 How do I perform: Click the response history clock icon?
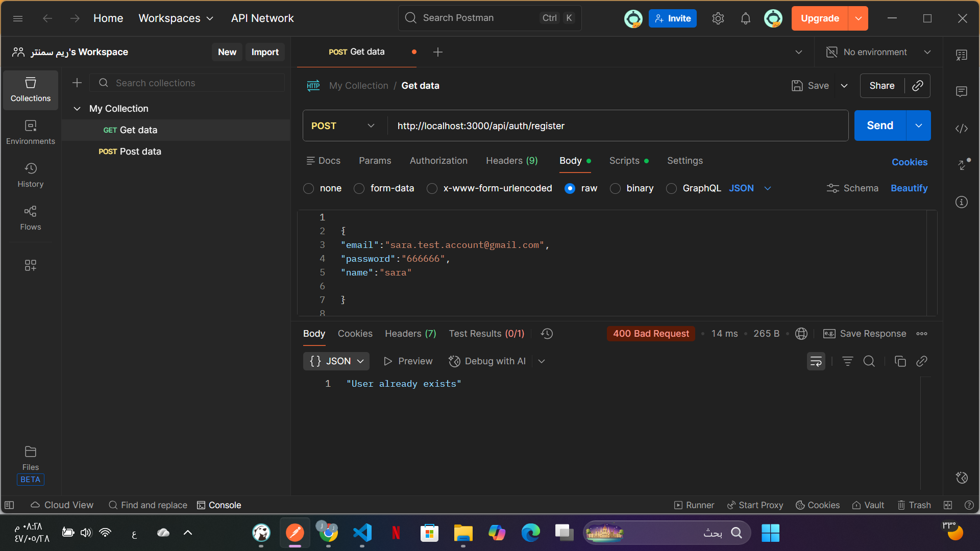(547, 334)
